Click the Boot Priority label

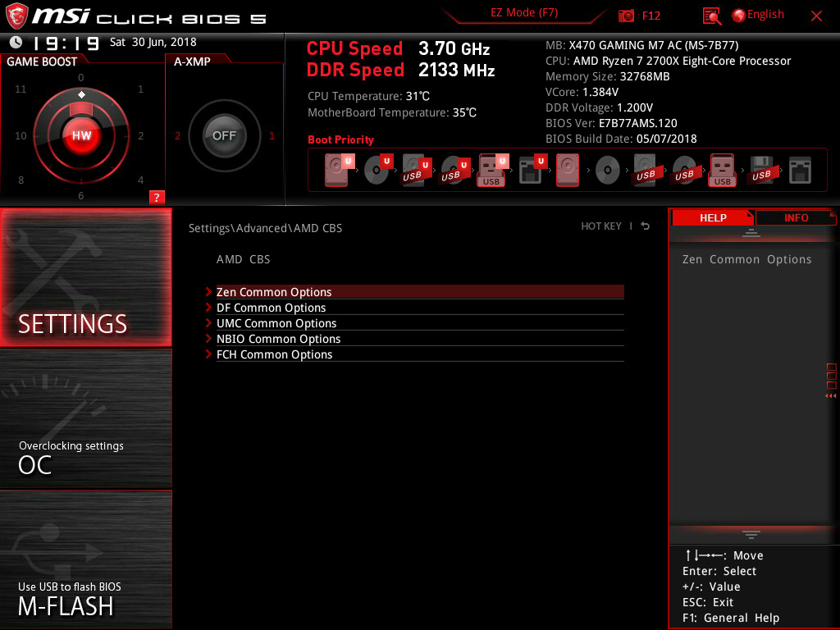[x=340, y=139]
